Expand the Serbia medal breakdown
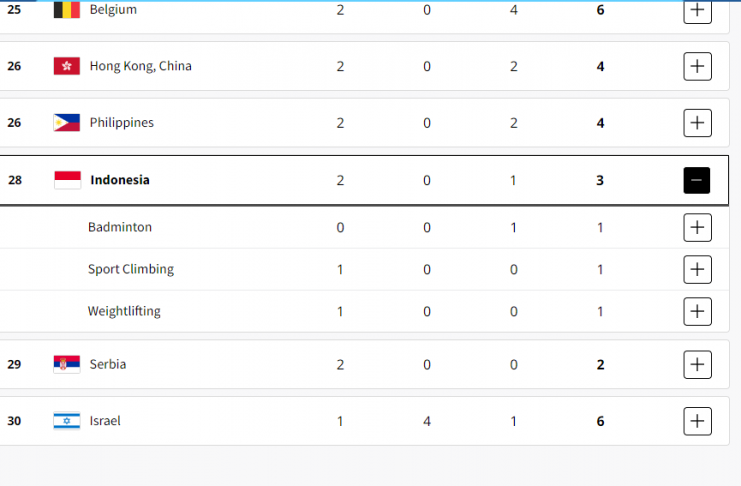Image resolution: width=741 pixels, height=486 pixels. (x=697, y=364)
